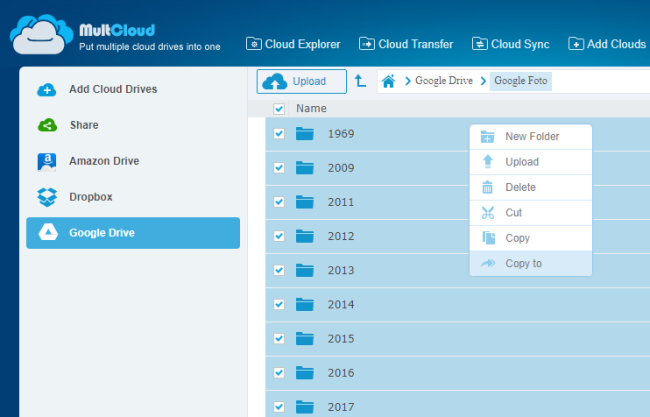Choose Copy from the context menu
The width and height of the screenshot is (650, 417).
click(x=531, y=238)
